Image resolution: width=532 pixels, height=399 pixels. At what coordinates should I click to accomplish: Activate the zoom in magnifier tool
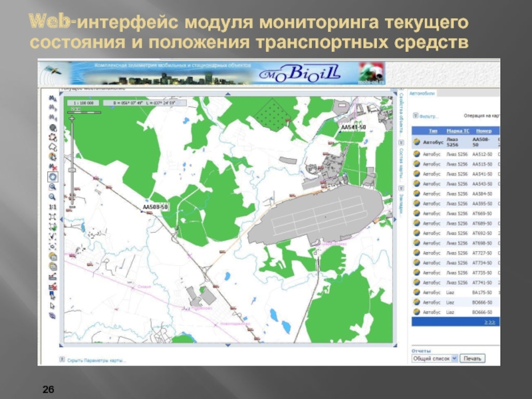pos(53,187)
